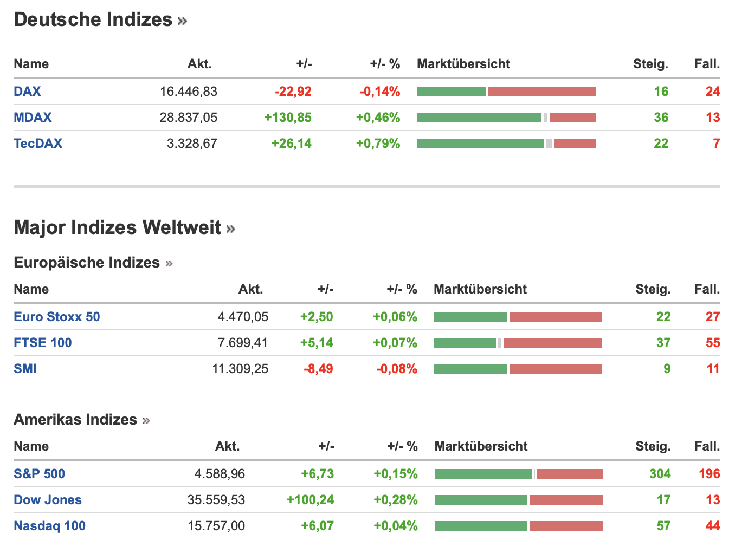The image size is (735, 560).
Task: Expand the Major Indizes Weltweit section
Action: click(x=124, y=227)
